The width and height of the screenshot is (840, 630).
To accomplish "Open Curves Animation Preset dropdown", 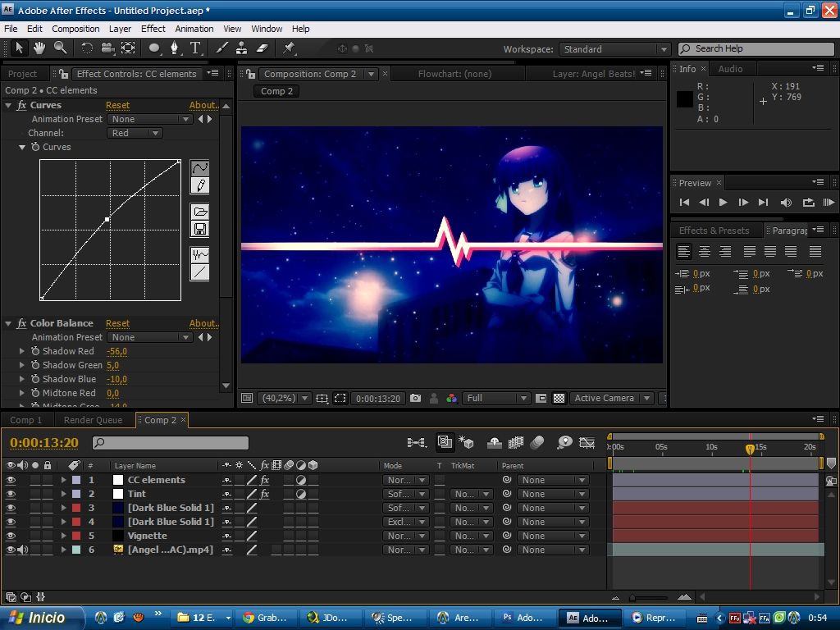I will pyautogui.click(x=149, y=119).
